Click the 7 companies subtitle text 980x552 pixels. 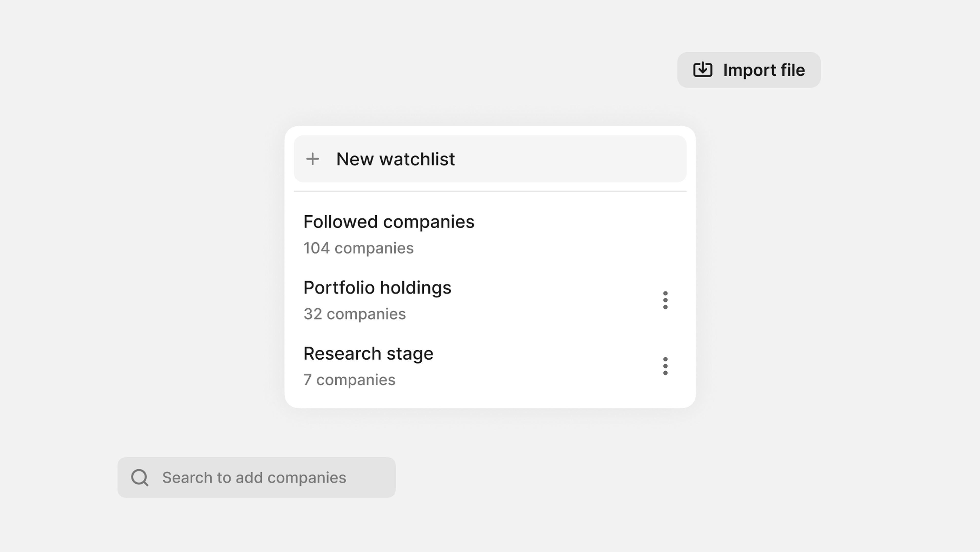[x=349, y=380]
